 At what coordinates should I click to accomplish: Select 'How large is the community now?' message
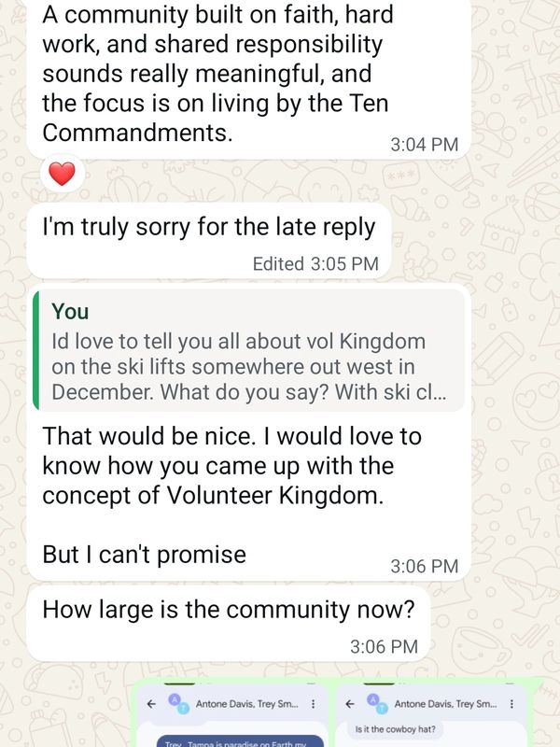tap(229, 625)
